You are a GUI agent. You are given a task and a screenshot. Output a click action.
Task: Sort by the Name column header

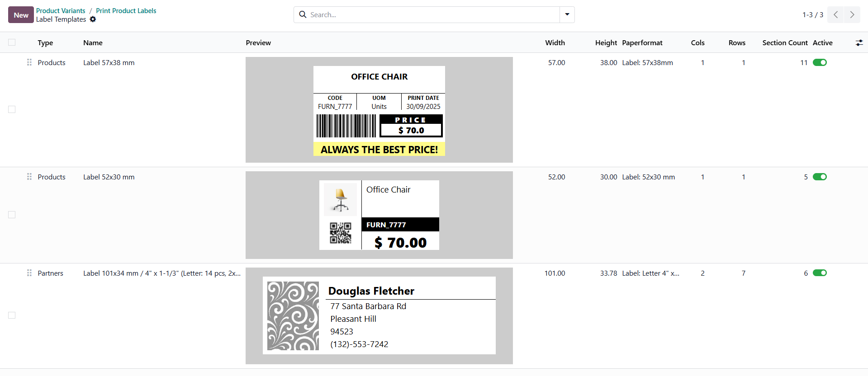coord(93,43)
